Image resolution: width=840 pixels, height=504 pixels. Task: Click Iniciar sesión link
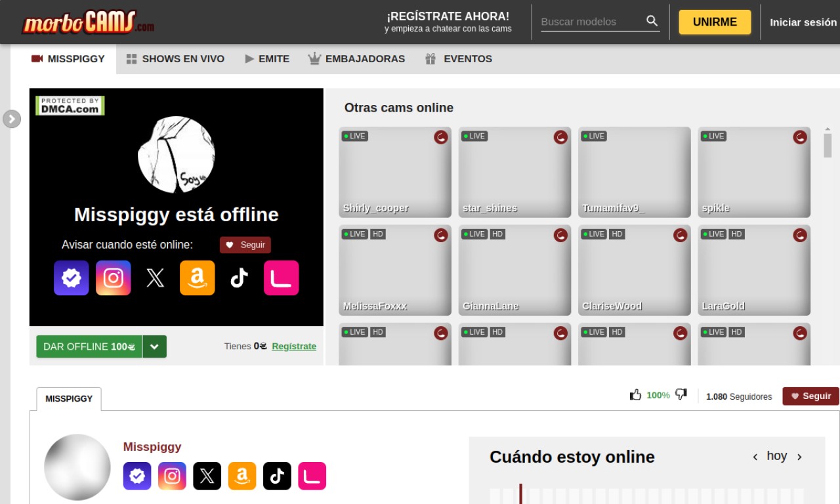[803, 22]
